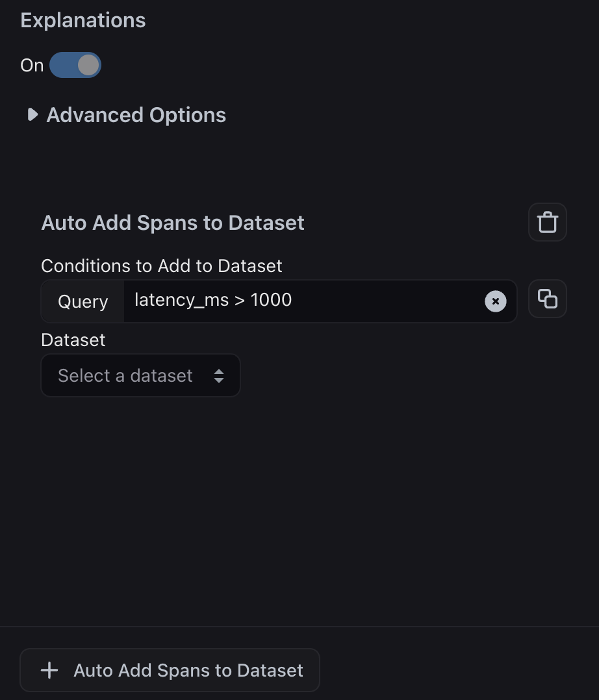This screenshot has height=700, width=599.
Task: Click the up-down arrows in the dataset selector
Action: (x=219, y=376)
